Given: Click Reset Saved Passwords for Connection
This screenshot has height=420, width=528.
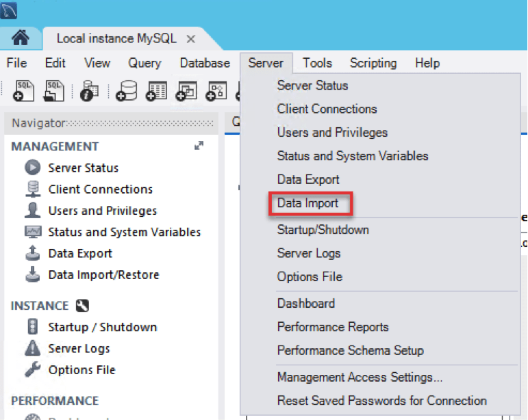Looking at the screenshot, I should (x=381, y=400).
